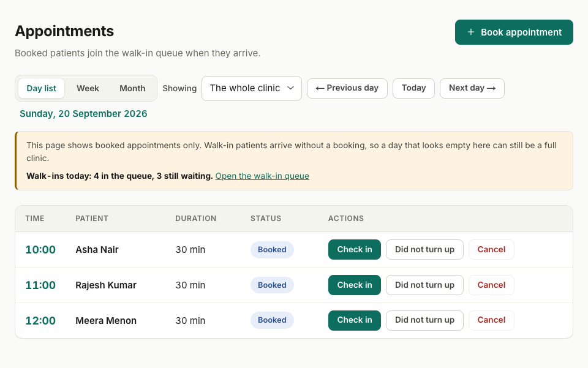Click the 12:00 time in Meera Menon's row

pyautogui.click(x=40, y=321)
